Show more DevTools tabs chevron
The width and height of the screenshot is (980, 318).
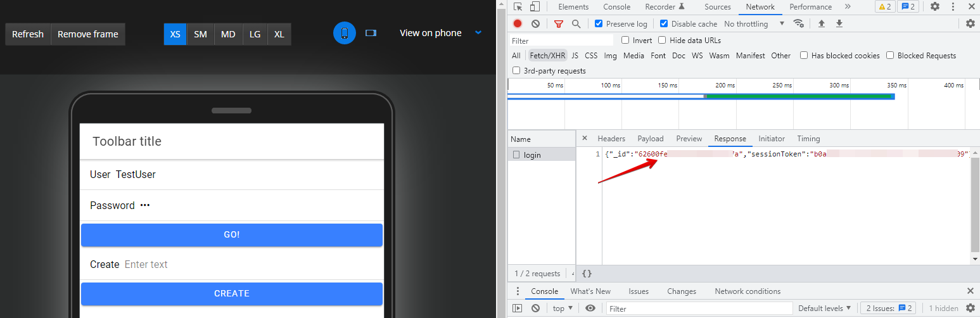pyautogui.click(x=848, y=7)
